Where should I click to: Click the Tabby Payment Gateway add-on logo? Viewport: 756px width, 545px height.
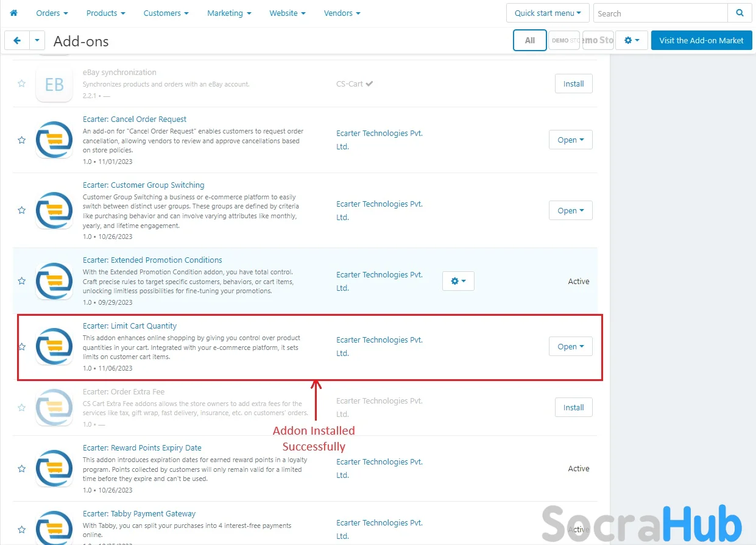(x=54, y=528)
